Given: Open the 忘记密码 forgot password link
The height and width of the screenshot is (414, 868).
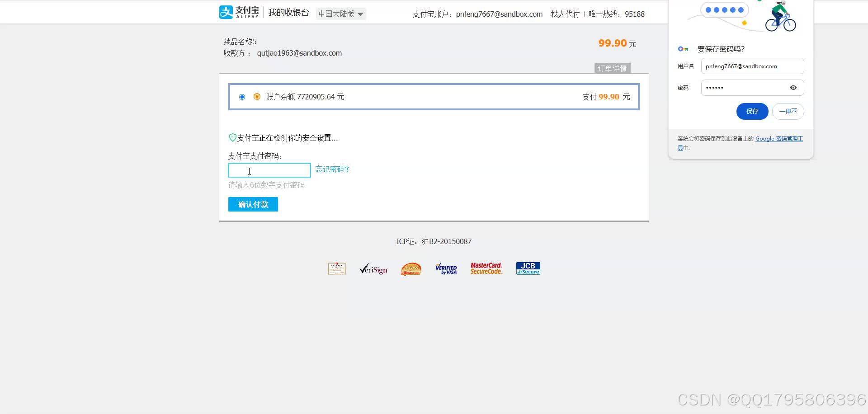Looking at the screenshot, I should pos(332,169).
